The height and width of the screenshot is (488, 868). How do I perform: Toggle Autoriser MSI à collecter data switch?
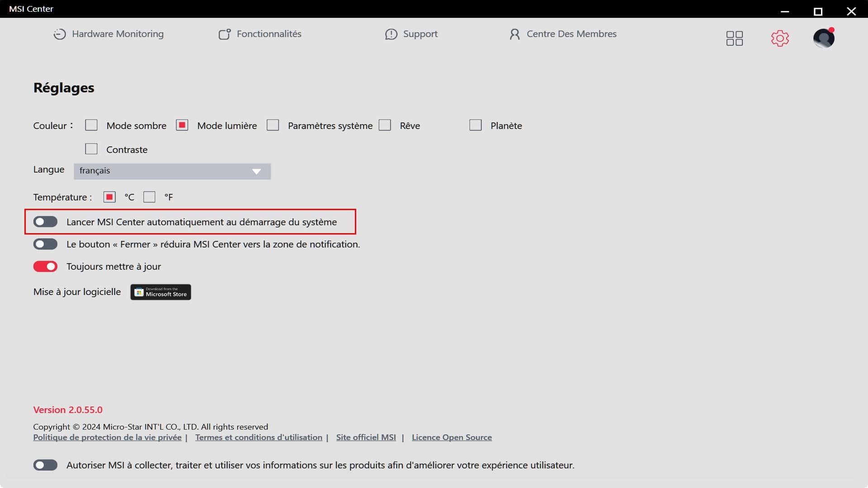tap(45, 465)
